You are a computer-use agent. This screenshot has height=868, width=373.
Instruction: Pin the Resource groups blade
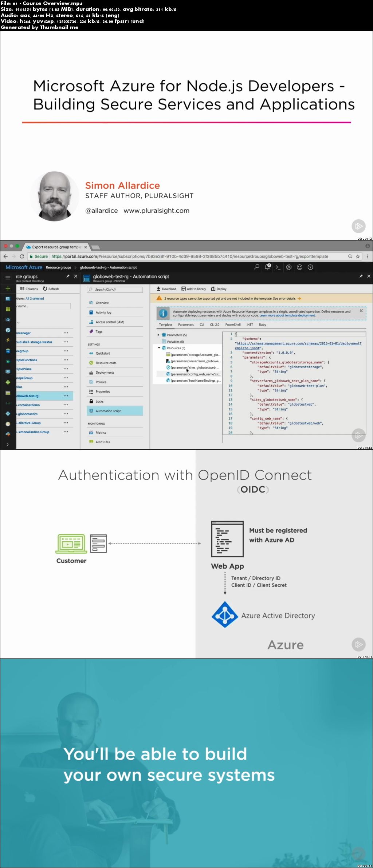pos(68,276)
